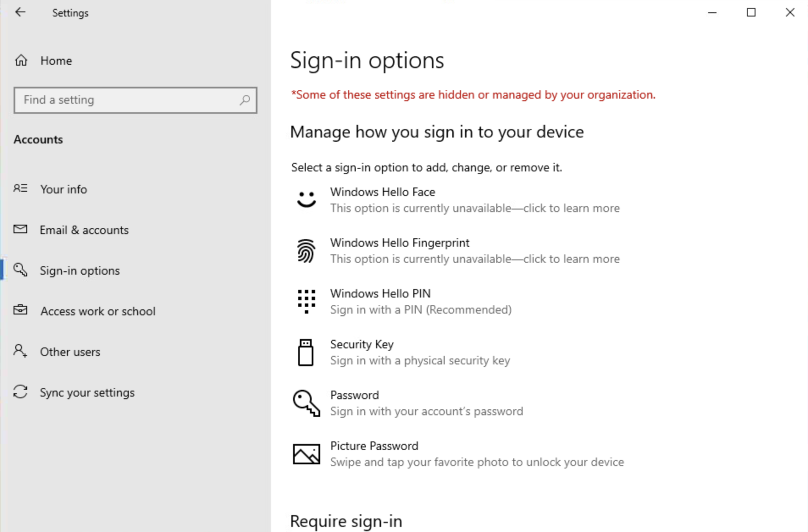Click 'This option is currently unavailable' under Fingerprint
Image resolution: width=808 pixels, height=532 pixels.
pos(475,259)
